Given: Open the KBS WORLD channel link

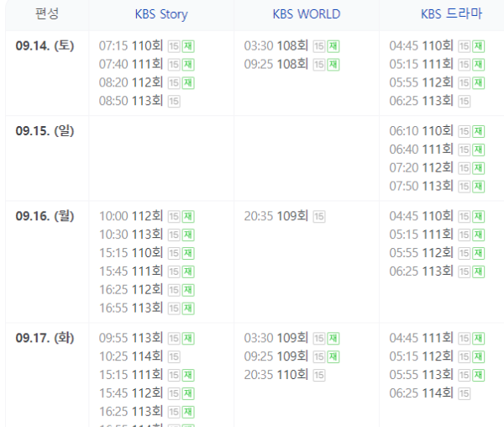Looking at the screenshot, I should click(307, 14).
